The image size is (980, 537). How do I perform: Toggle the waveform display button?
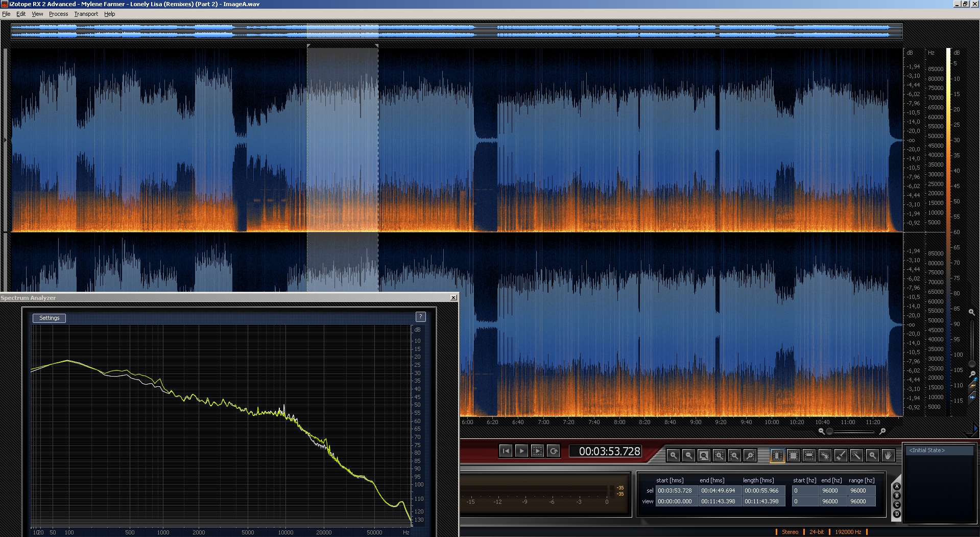point(972,396)
